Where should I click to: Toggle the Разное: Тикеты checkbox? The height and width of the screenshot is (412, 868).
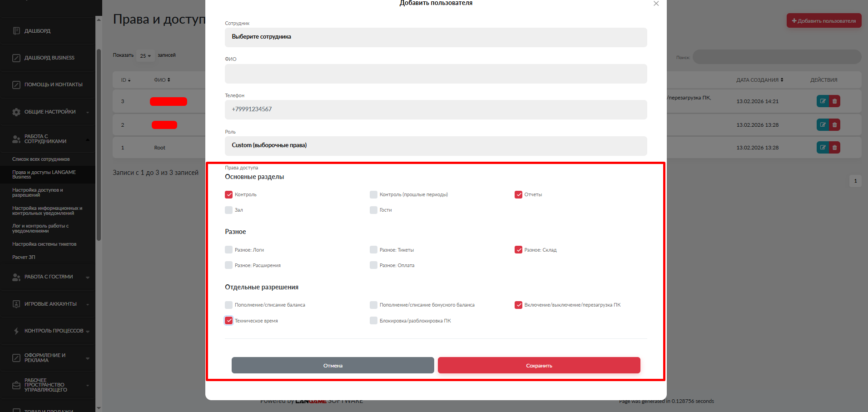(x=373, y=250)
